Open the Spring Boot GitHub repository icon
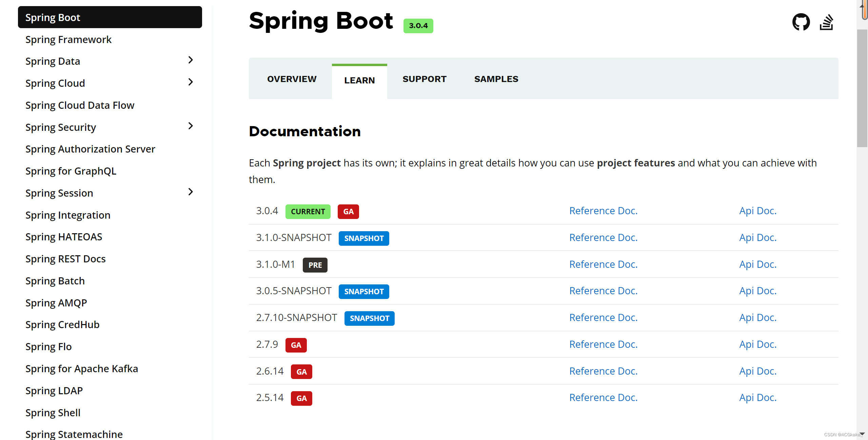 (801, 21)
